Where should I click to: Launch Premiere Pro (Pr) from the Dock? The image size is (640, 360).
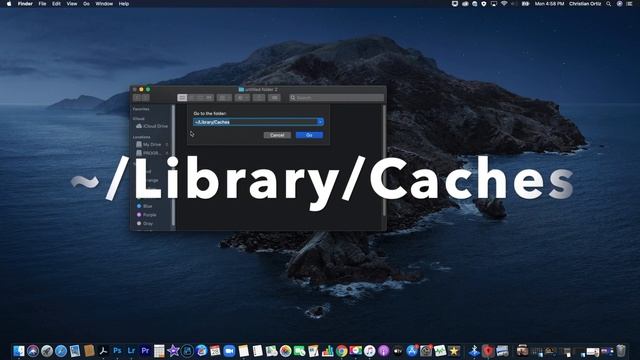pos(145,351)
